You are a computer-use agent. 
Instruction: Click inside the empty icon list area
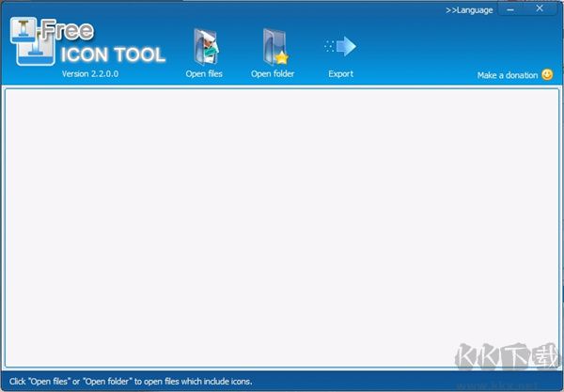[282, 227]
